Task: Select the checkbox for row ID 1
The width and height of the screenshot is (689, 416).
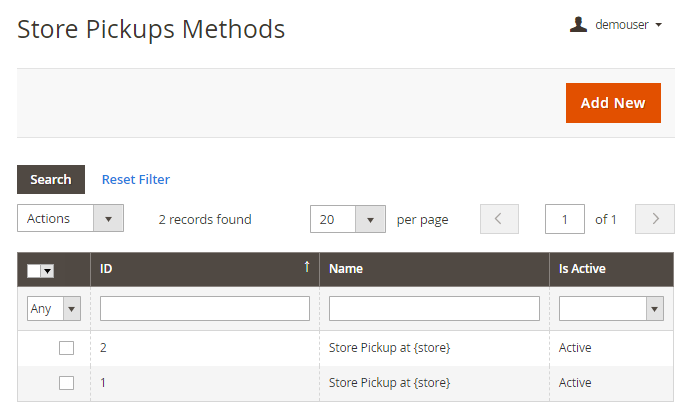Action: point(66,383)
